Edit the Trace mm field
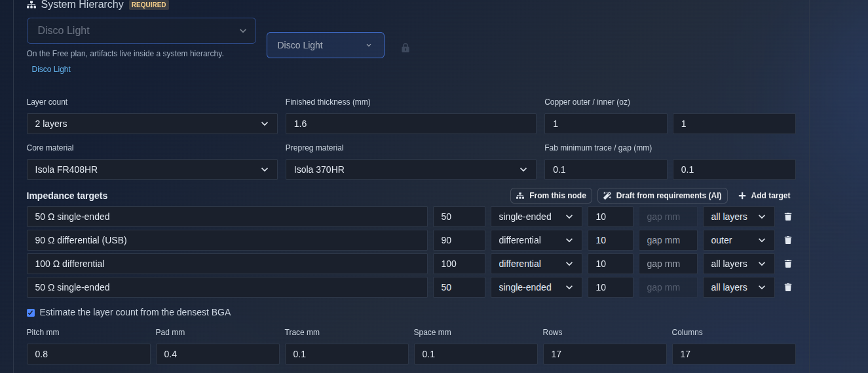 [x=347, y=354]
